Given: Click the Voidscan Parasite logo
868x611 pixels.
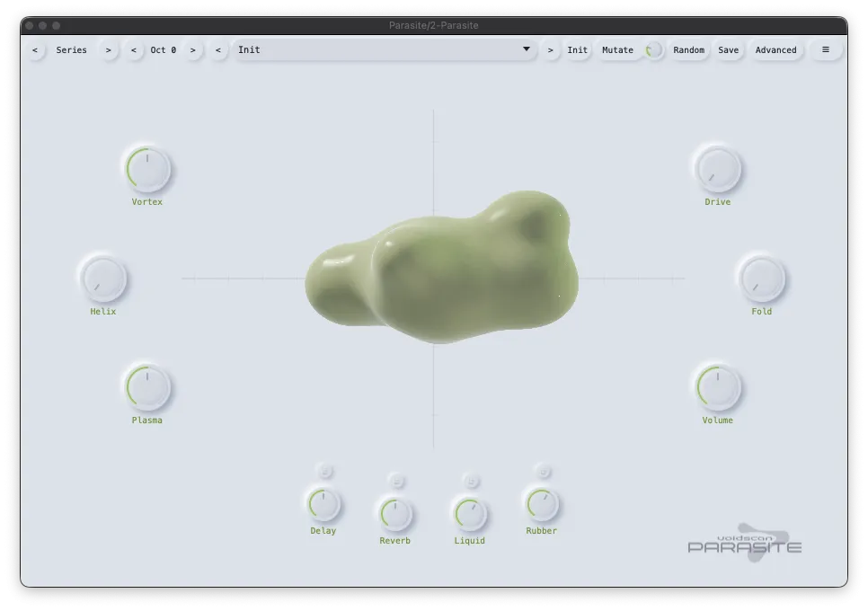Looking at the screenshot, I should click(x=745, y=544).
